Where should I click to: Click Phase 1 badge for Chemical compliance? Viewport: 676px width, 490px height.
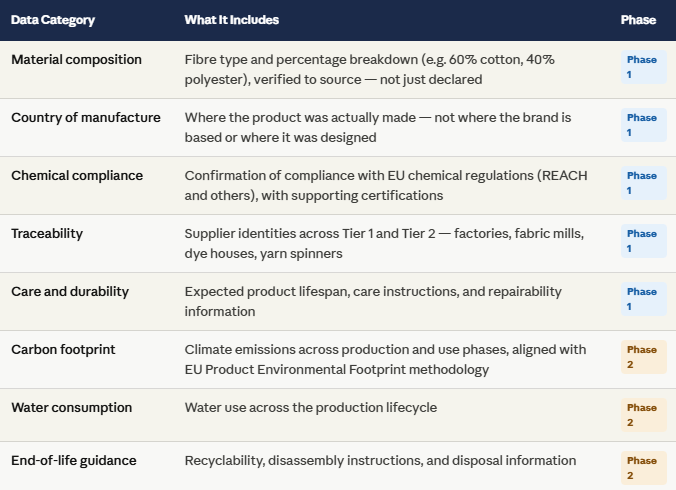pos(644,183)
